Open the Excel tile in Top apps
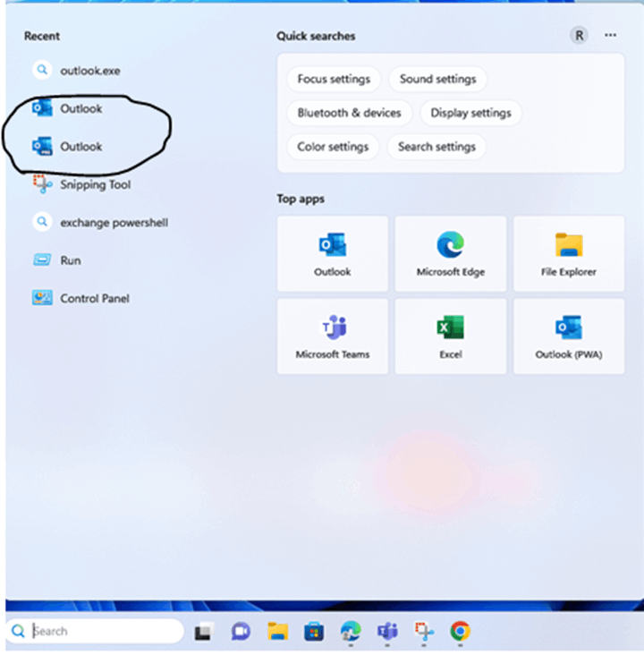 (451, 336)
